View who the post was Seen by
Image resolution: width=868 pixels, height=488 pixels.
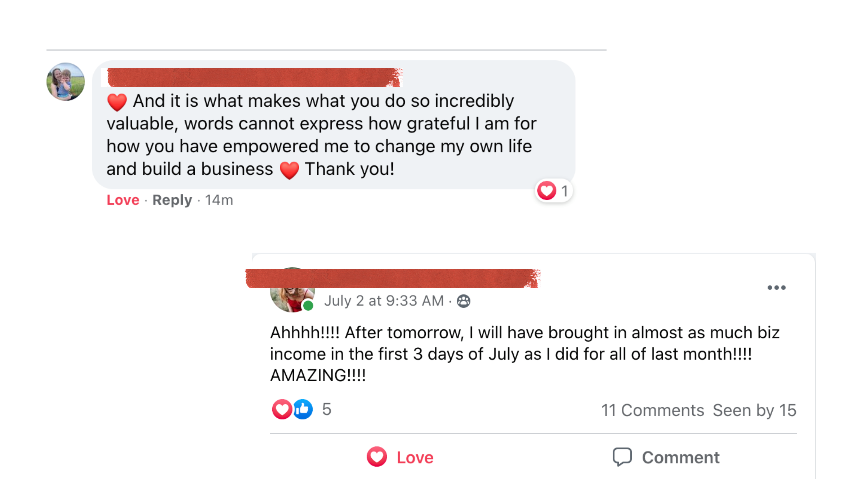(755, 410)
